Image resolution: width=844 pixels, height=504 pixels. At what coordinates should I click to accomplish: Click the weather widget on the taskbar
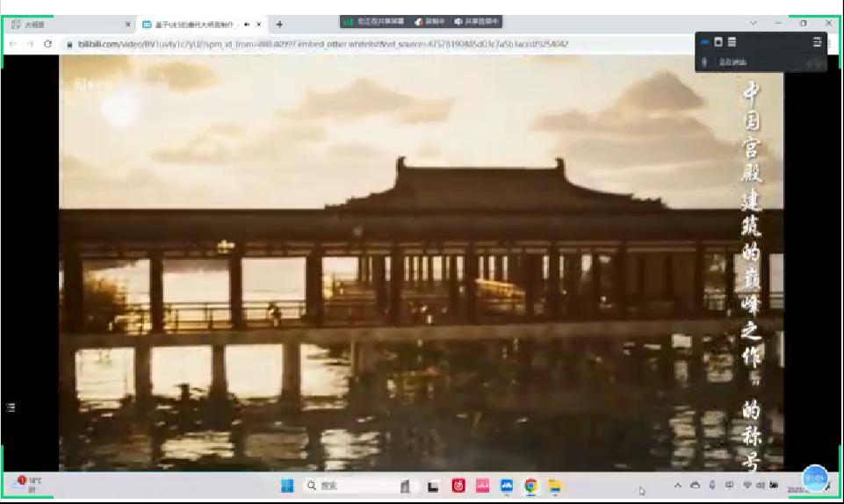pyautogui.click(x=28, y=484)
